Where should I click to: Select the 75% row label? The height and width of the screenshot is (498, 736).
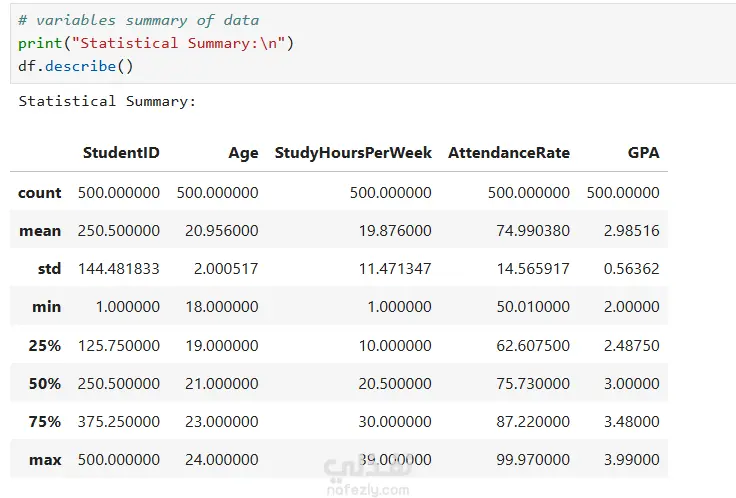[45, 421]
